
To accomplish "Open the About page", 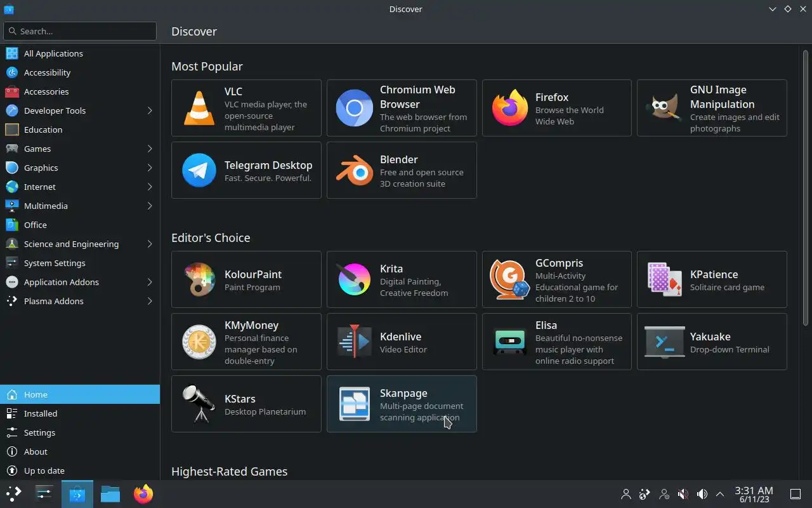I will coord(80,451).
